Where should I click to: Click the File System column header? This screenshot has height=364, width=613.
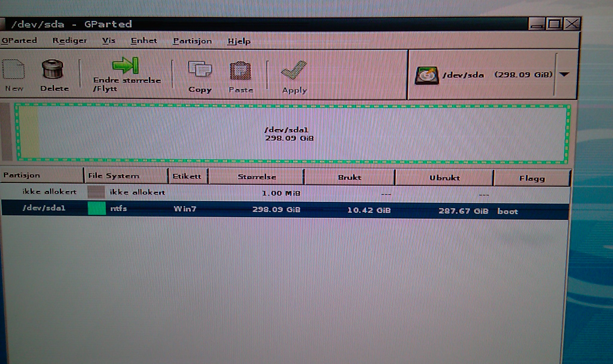tap(126, 176)
